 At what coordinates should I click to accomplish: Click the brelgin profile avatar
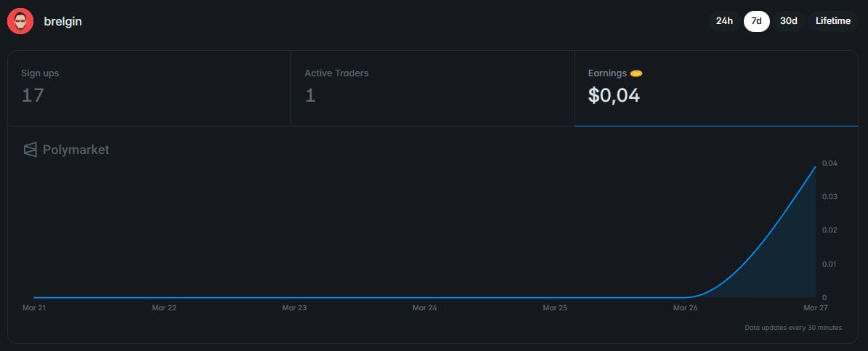(20, 22)
